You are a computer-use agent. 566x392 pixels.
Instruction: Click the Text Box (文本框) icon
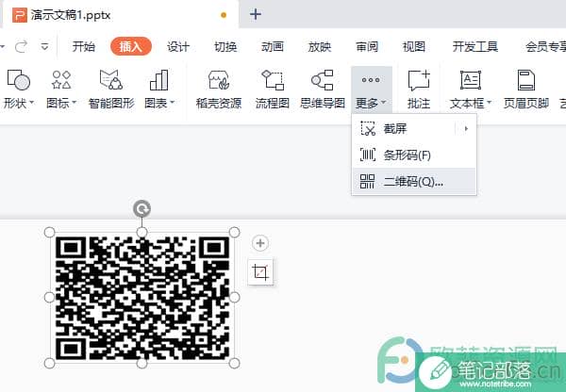click(x=471, y=80)
